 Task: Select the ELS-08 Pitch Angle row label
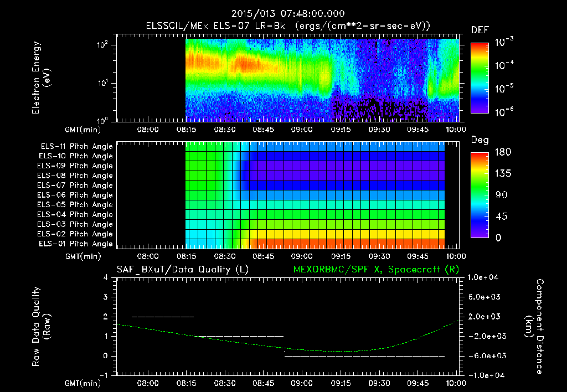click(75, 176)
